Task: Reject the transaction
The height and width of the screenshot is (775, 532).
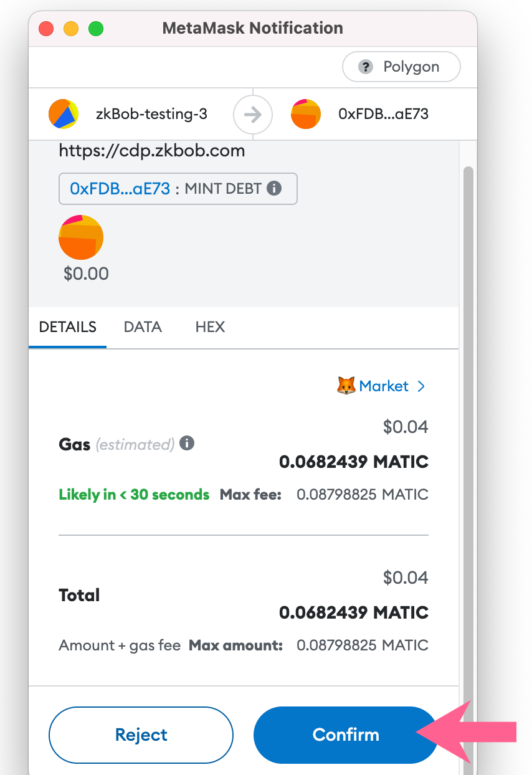Action: coord(141,735)
